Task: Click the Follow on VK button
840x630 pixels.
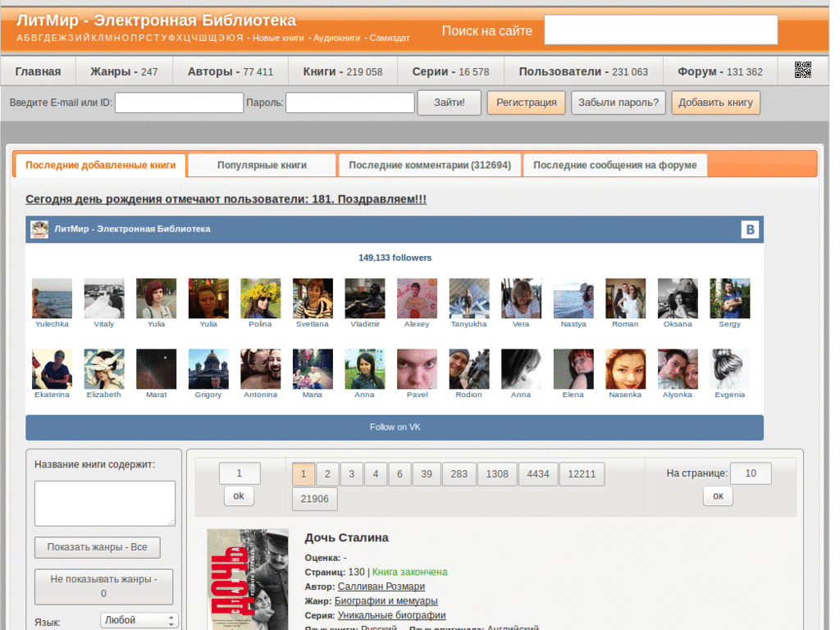Action: (395, 427)
